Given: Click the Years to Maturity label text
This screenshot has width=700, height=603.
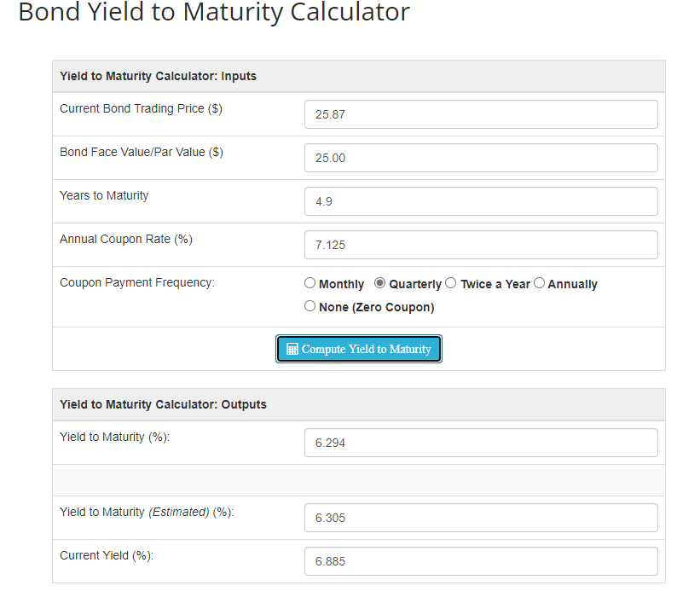Looking at the screenshot, I should pyautogui.click(x=104, y=195).
